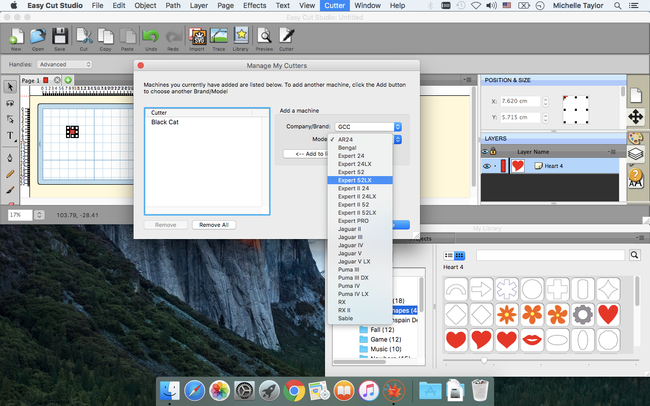Open the Cutter menu in menu bar
This screenshot has height=406, width=650.
click(335, 5)
